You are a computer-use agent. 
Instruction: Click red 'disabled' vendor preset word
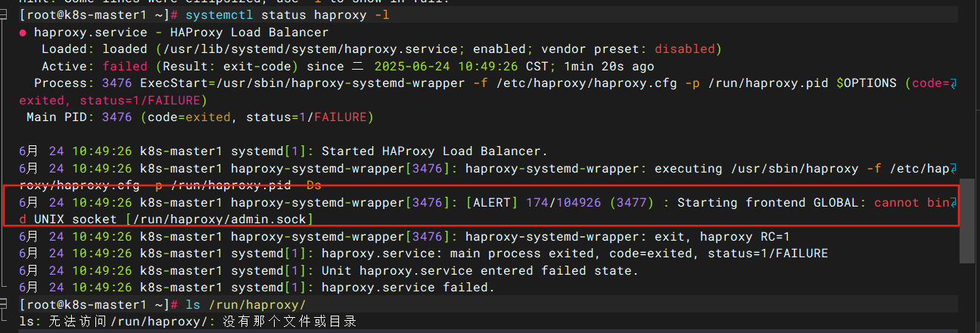[685, 49]
